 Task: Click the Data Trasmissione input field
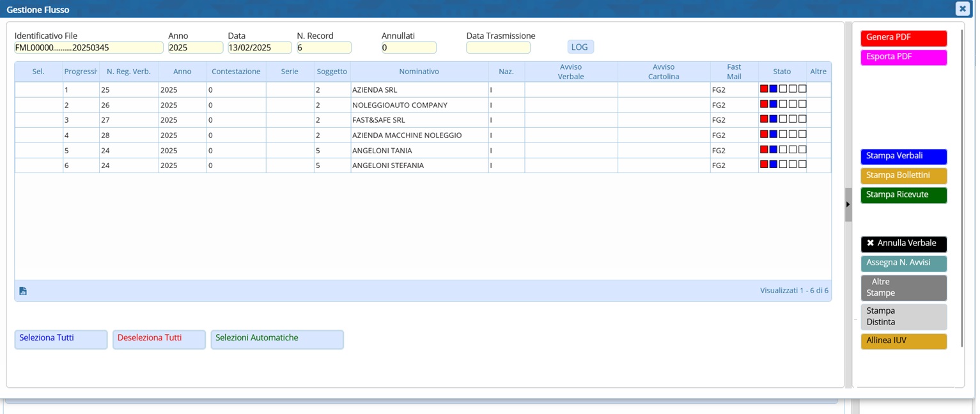pyautogui.click(x=498, y=48)
